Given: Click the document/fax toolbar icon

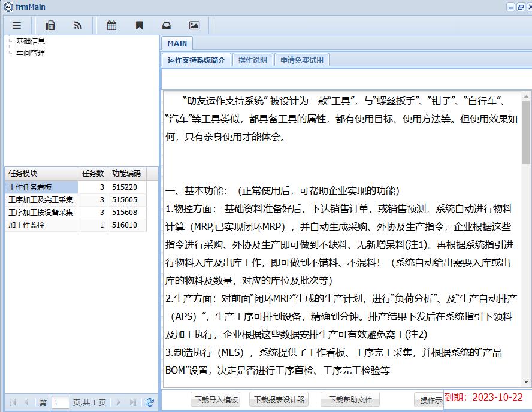Looking at the screenshot, I should (x=50, y=25).
